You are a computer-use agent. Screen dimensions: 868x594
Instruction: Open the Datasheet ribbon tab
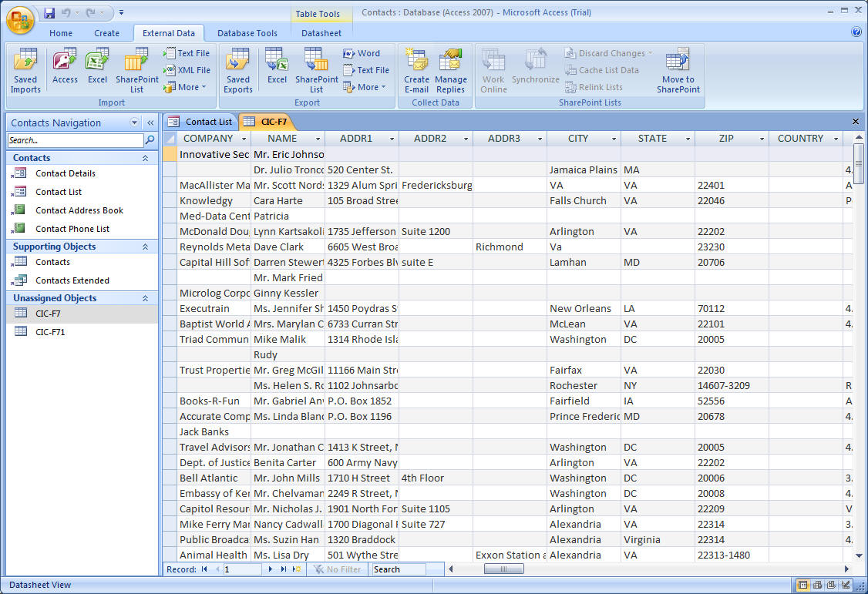tap(321, 33)
